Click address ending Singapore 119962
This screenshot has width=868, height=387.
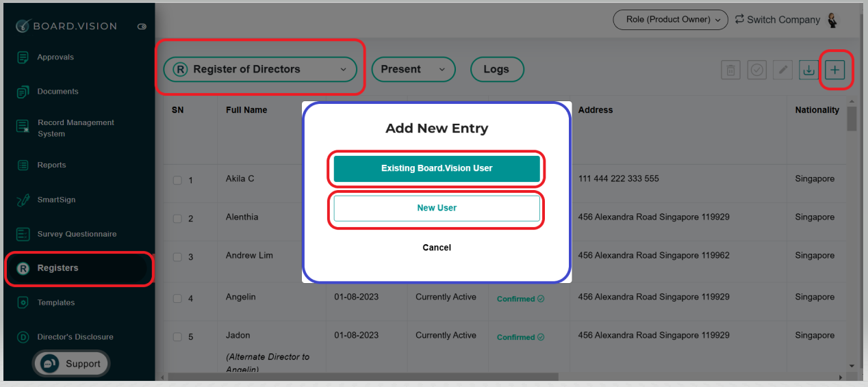click(x=654, y=256)
